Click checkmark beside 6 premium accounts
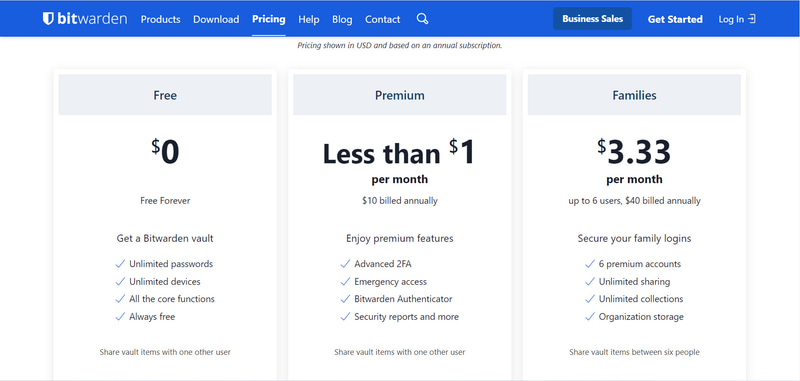 pos(590,264)
